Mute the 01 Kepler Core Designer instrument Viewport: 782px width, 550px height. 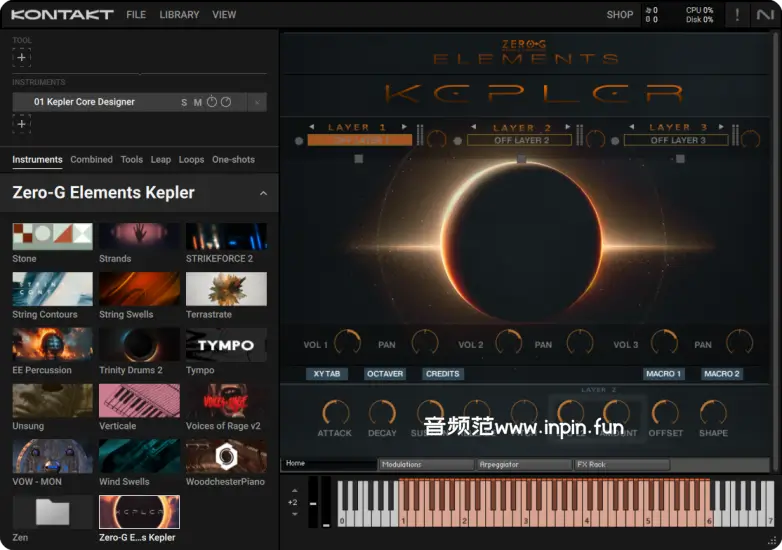(x=198, y=102)
